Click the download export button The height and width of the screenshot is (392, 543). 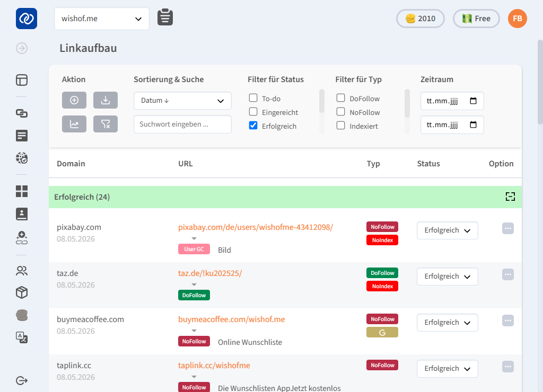pyautogui.click(x=106, y=100)
